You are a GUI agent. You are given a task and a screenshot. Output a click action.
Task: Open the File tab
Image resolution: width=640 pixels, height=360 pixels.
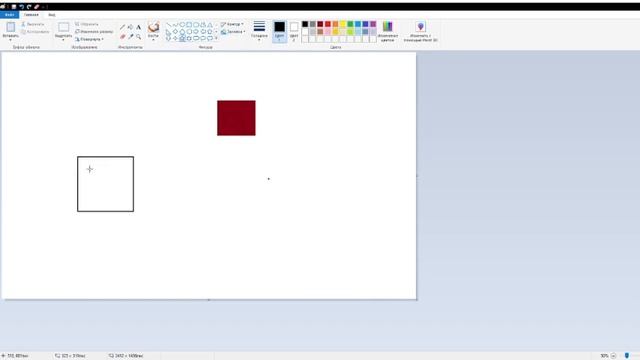pos(9,15)
